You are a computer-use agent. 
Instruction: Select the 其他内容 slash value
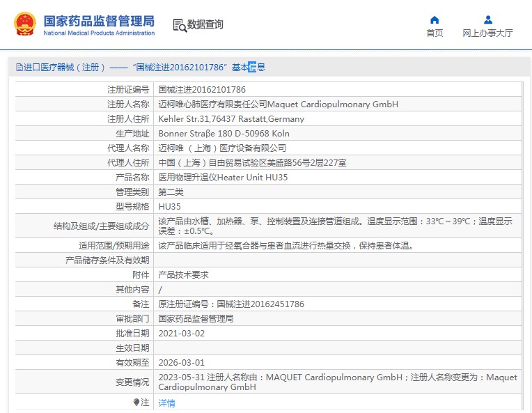click(160, 290)
